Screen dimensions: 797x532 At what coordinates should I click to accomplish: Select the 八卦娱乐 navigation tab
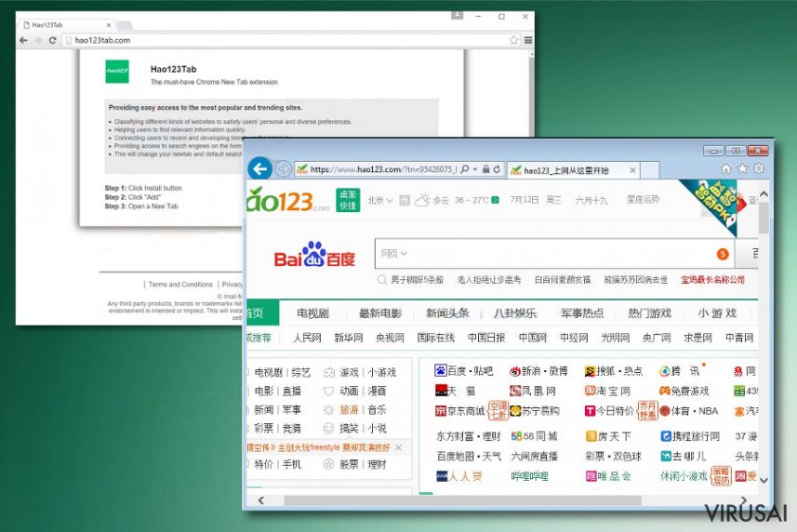[514, 313]
